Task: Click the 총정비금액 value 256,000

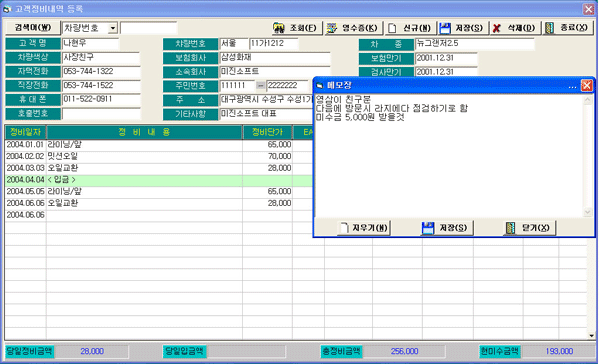Action: [404, 351]
